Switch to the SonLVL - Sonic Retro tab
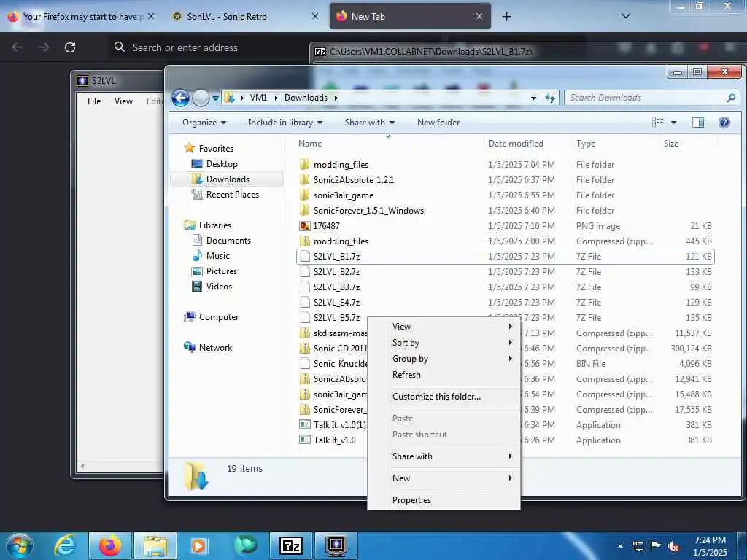Image resolution: width=747 pixels, height=560 pixels. coord(244,17)
